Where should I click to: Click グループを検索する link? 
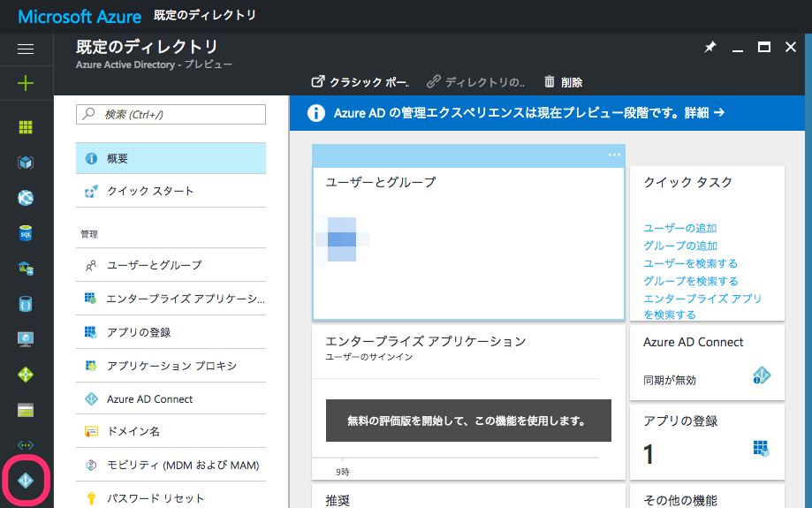coord(690,281)
